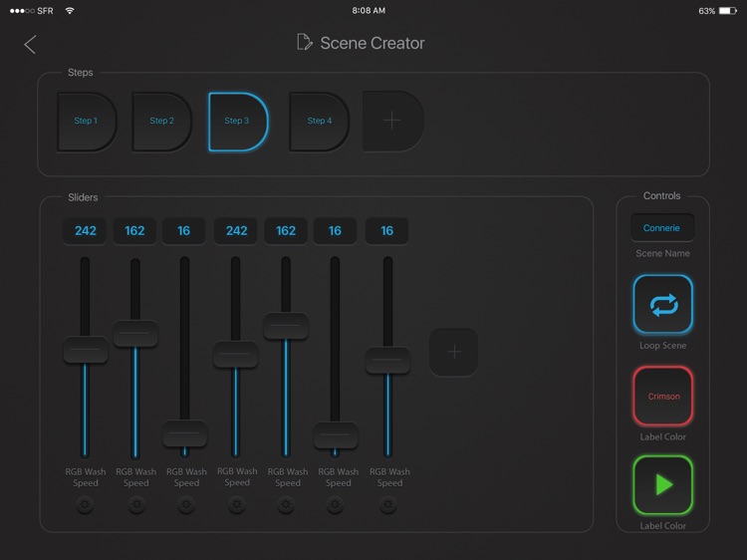Tap the 8:08 AM clock

369,11
